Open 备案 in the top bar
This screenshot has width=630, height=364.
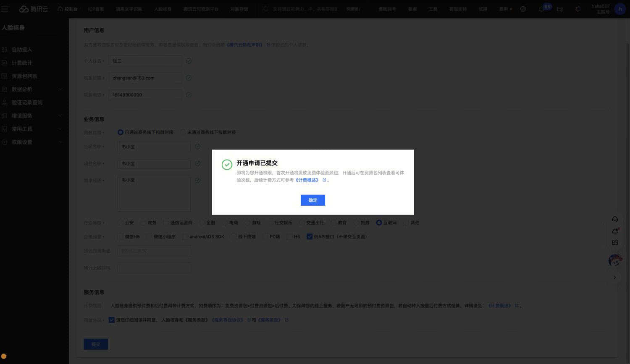[412, 9]
